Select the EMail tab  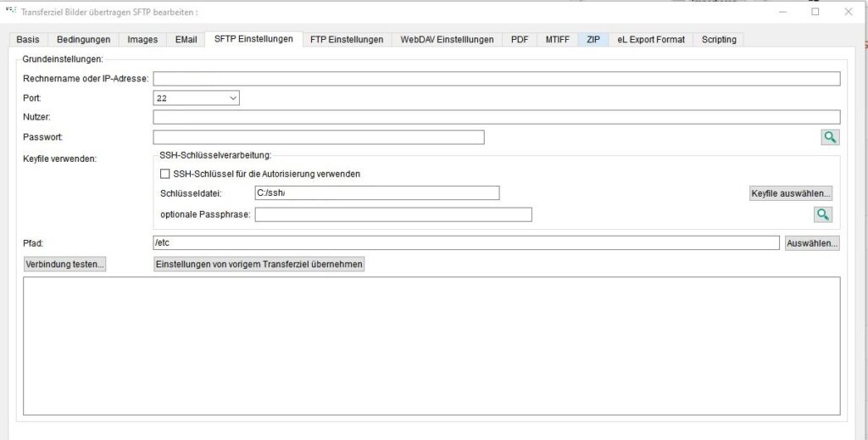[186, 39]
